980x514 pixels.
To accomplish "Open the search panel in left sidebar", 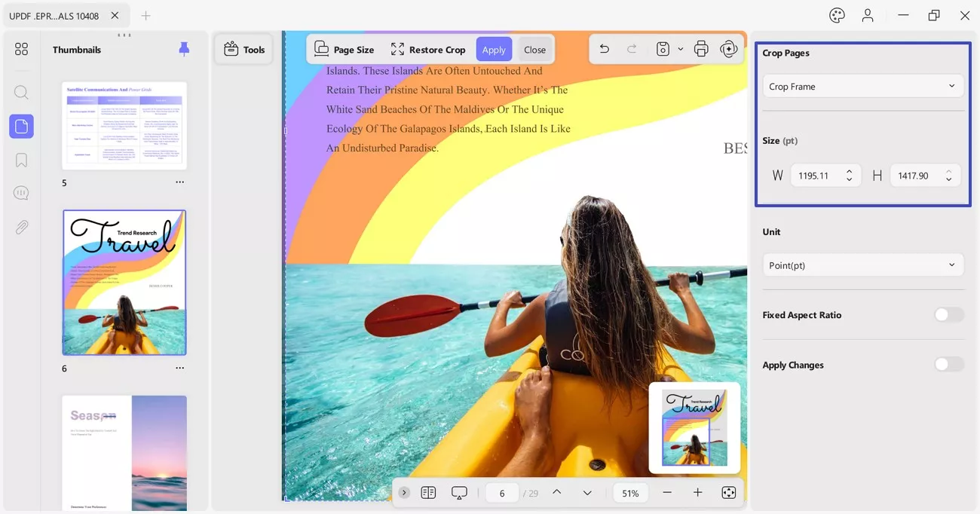I will [x=21, y=93].
